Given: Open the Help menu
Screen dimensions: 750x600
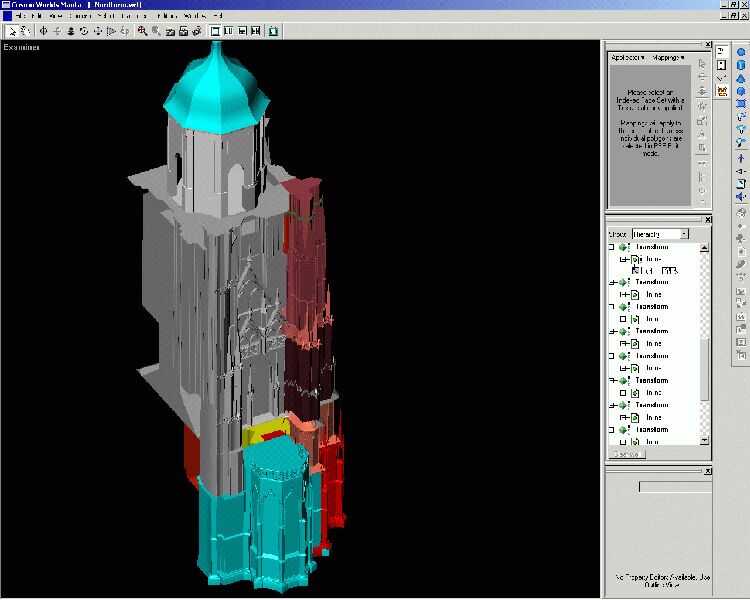Looking at the screenshot, I should pos(216,17).
